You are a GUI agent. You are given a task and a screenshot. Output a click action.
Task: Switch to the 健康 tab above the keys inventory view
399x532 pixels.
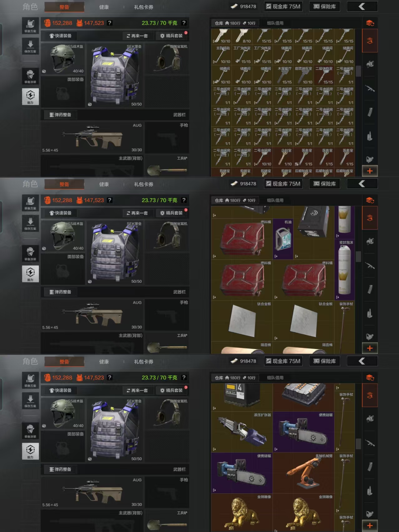tap(104, 7)
